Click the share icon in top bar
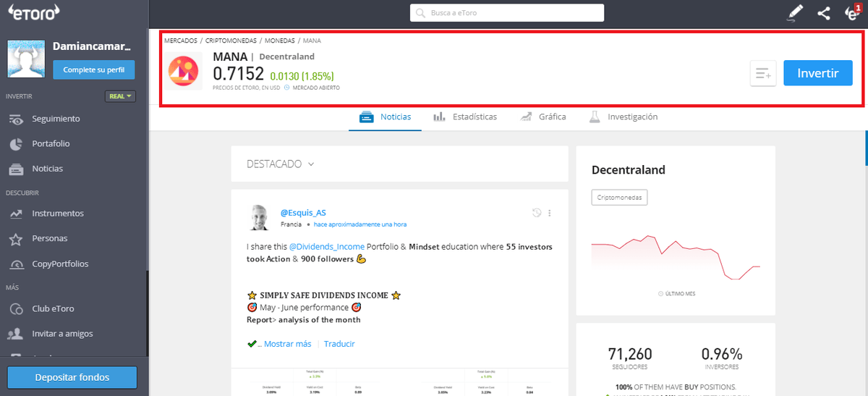This screenshot has height=396, width=868. [x=824, y=12]
